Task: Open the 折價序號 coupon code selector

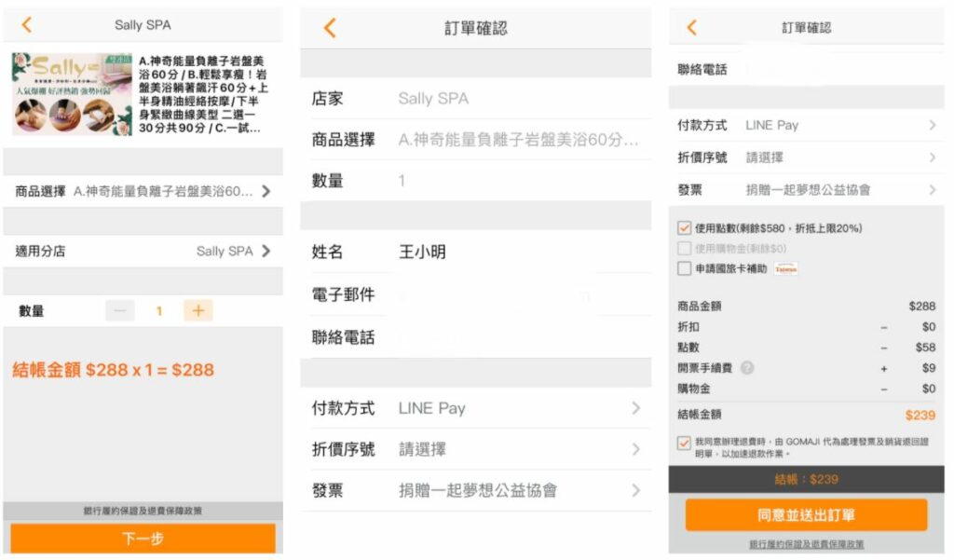Action: (477, 449)
